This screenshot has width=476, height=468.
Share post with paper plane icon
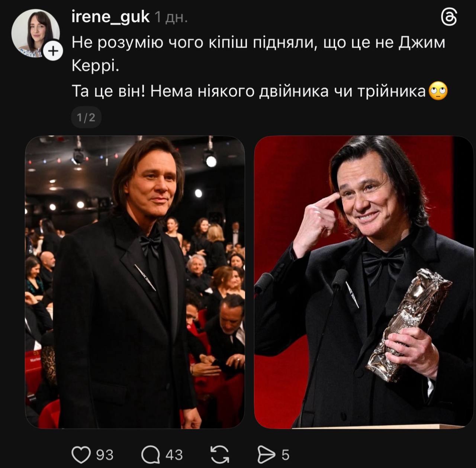[x=266, y=454]
